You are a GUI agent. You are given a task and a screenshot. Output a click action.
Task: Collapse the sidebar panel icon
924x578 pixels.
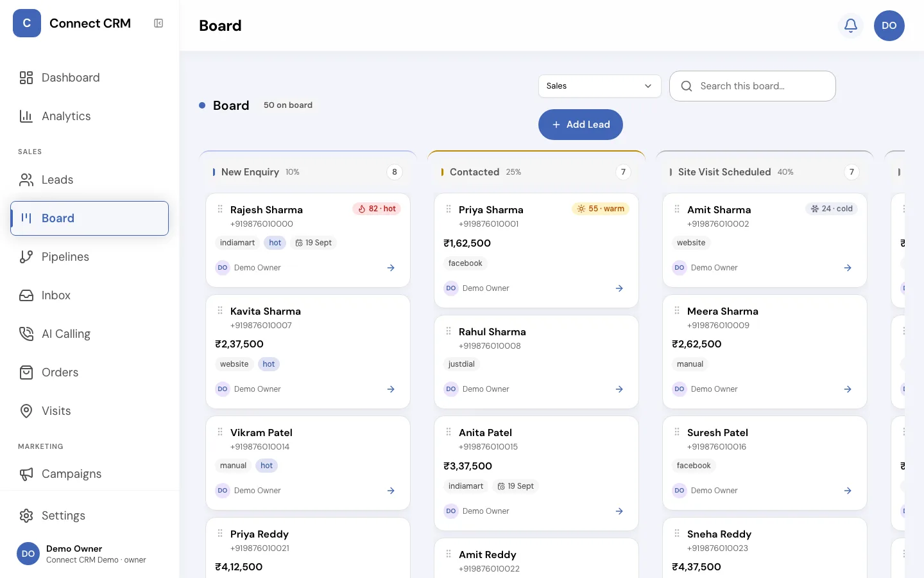pyautogui.click(x=158, y=23)
